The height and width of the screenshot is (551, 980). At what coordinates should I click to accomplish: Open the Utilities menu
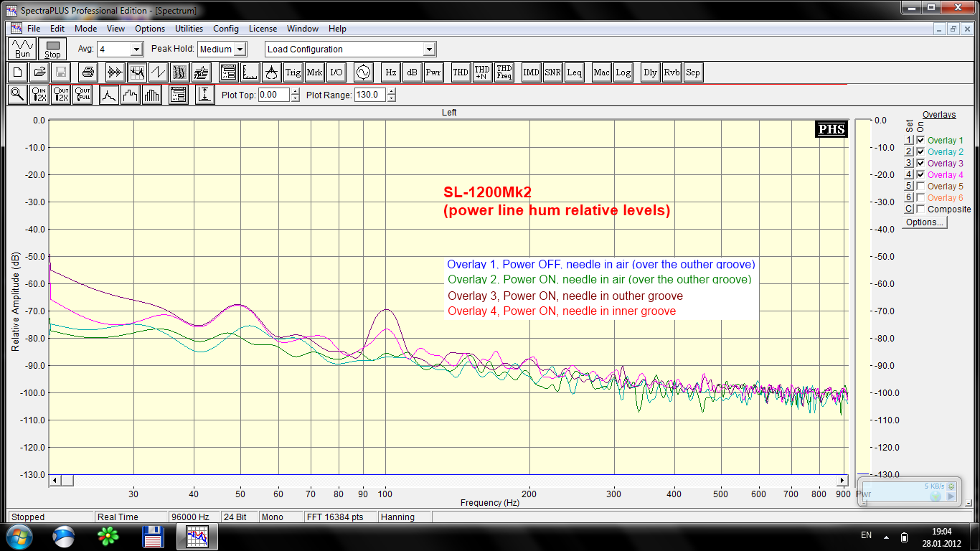tap(189, 29)
